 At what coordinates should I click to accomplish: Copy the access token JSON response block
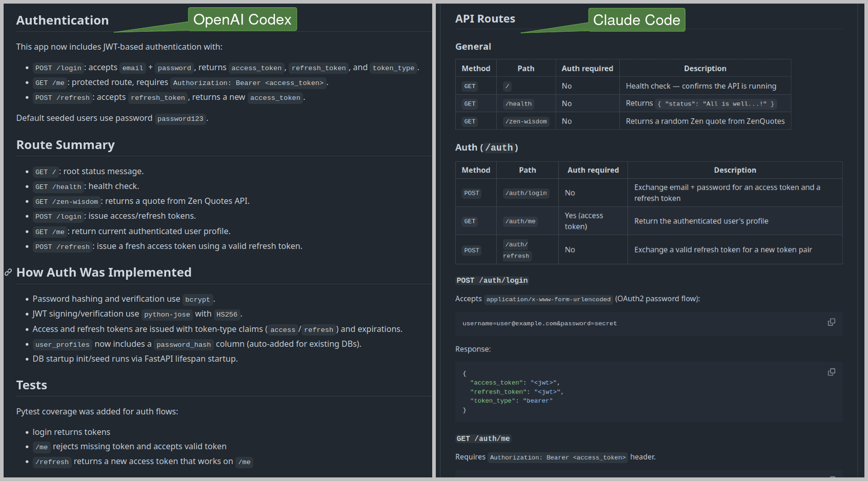(x=831, y=371)
